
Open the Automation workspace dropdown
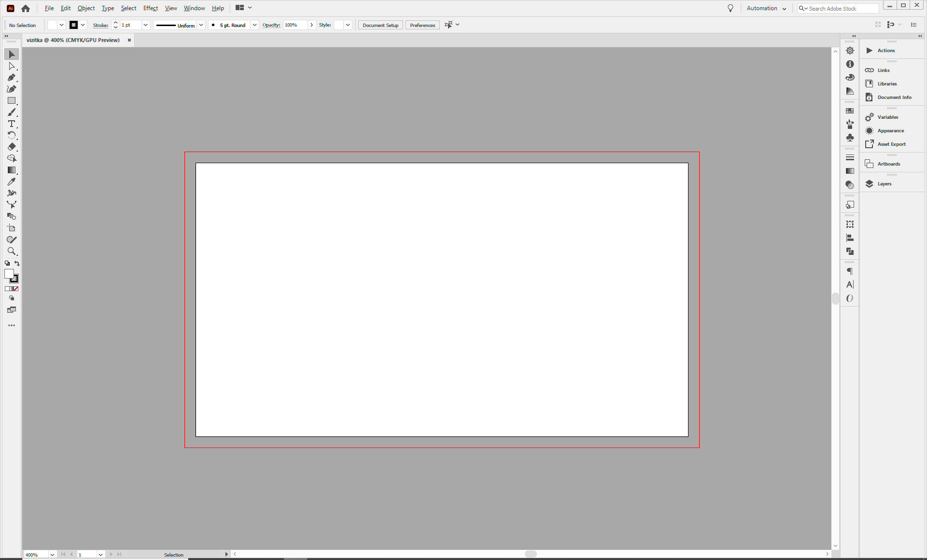[766, 8]
